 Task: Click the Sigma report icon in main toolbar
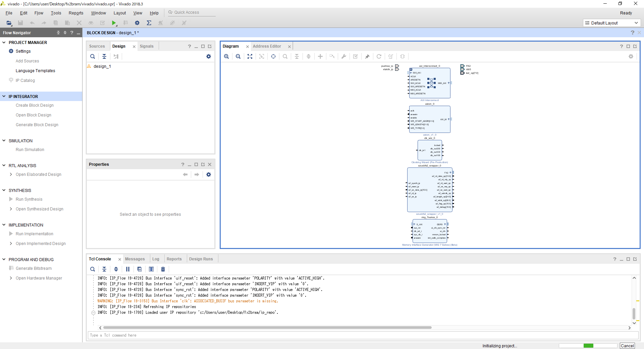tap(149, 23)
